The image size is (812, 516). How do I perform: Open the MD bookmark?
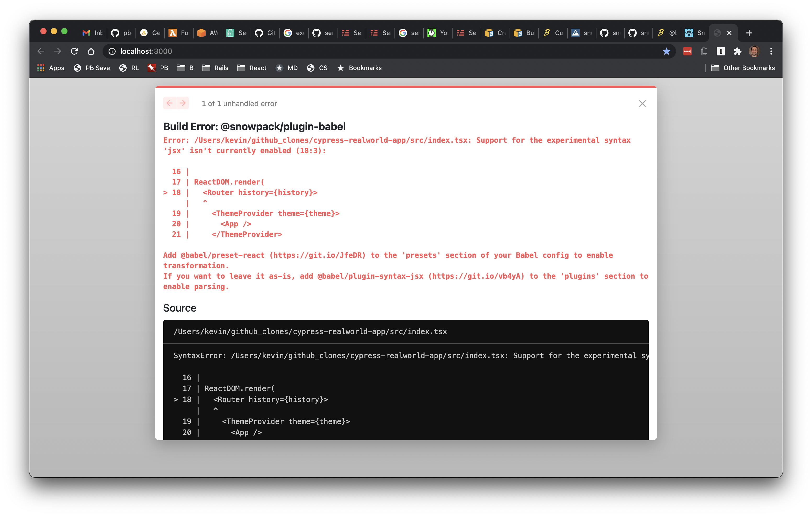[287, 68]
